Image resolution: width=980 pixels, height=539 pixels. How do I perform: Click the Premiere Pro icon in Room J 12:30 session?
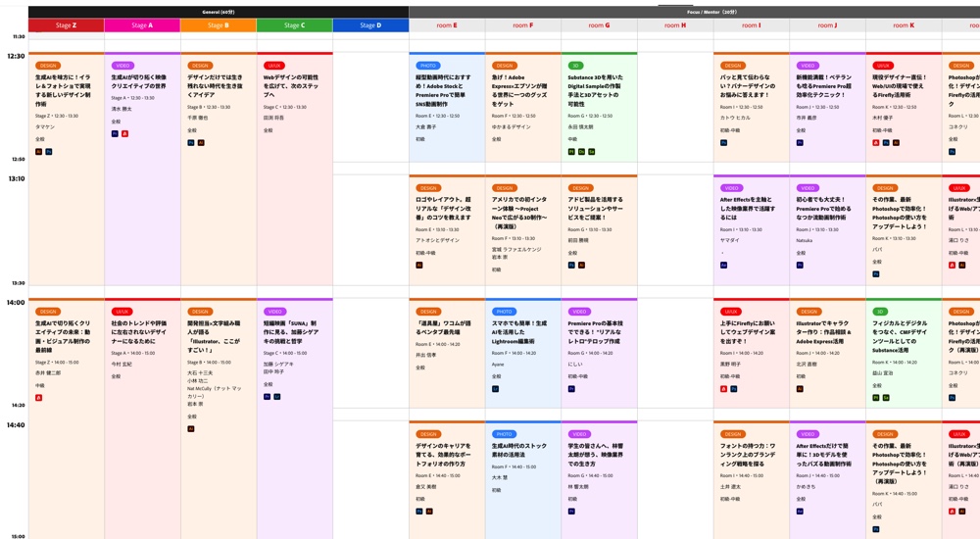tap(800, 142)
